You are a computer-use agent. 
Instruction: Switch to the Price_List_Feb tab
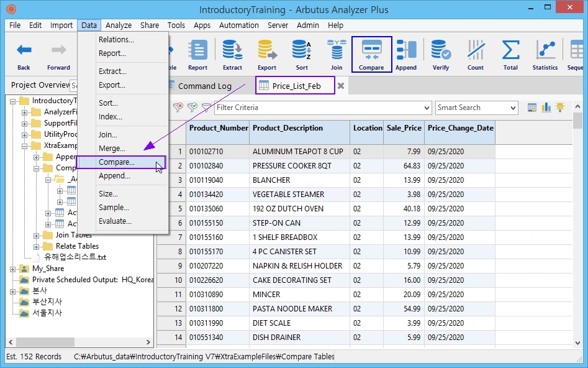(x=296, y=86)
